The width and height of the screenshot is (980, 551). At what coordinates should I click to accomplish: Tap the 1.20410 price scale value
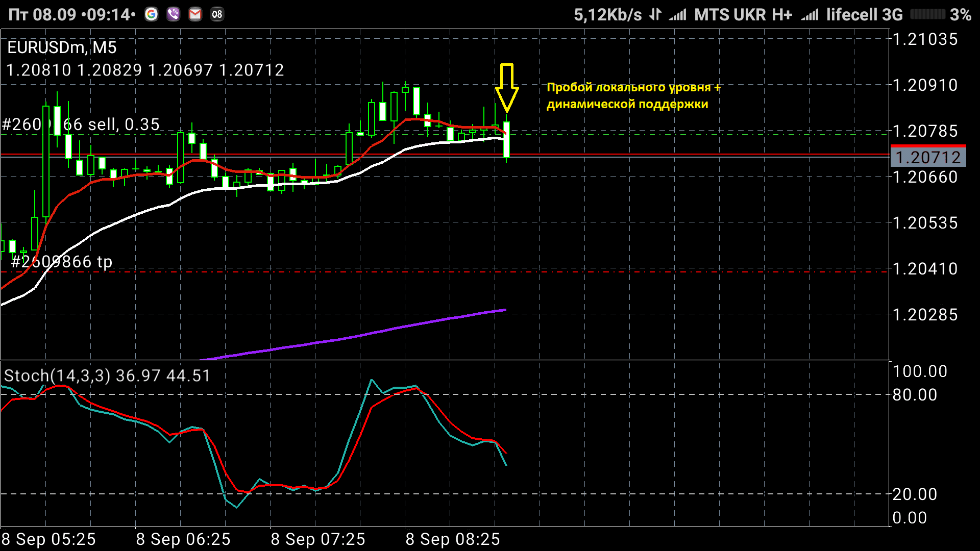(x=925, y=269)
